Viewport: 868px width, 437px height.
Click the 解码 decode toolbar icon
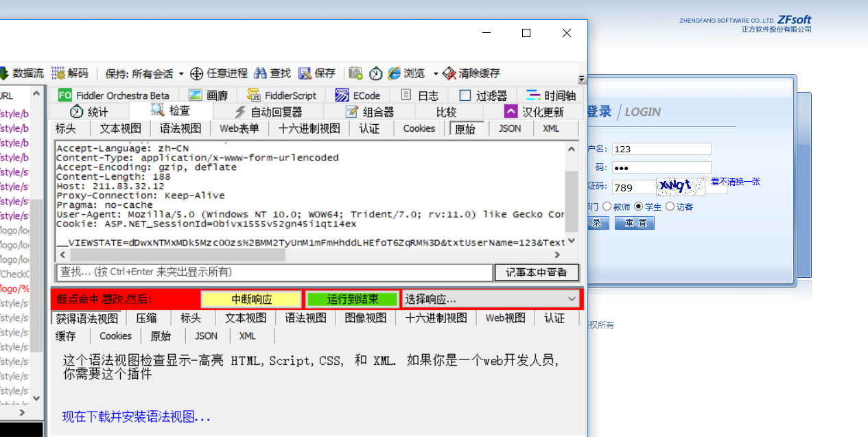point(58,73)
